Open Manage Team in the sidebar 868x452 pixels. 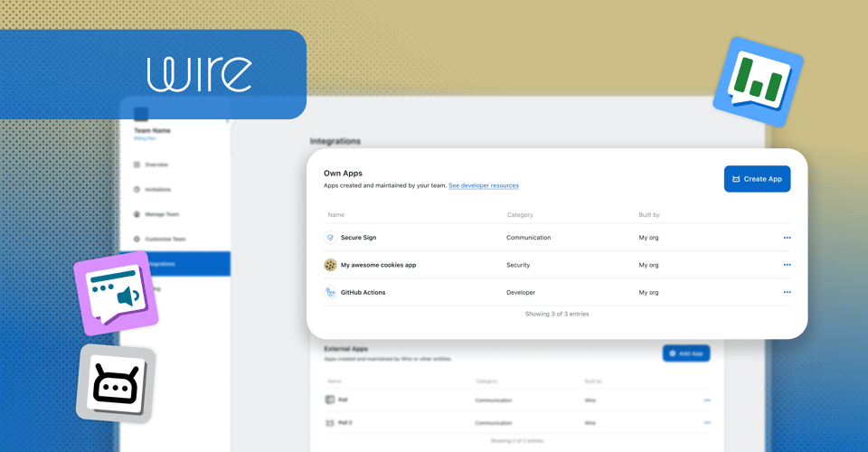(162, 214)
